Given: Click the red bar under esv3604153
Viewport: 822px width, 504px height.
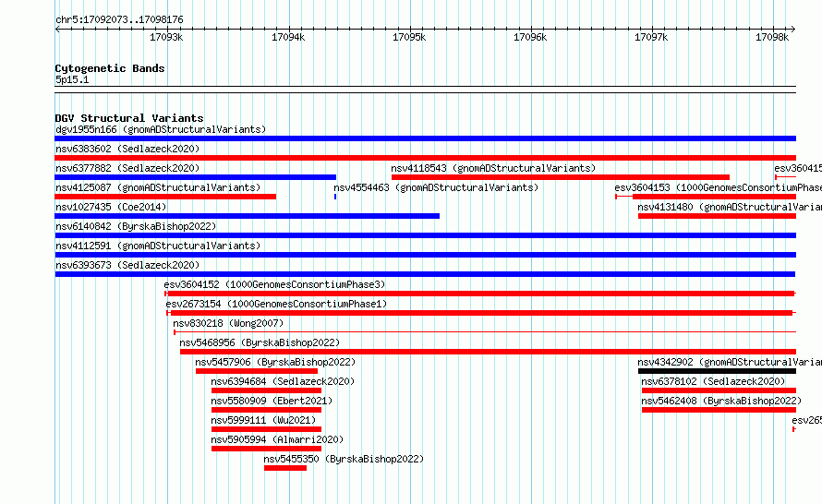Looking at the screenshot, I should point(706,197).
